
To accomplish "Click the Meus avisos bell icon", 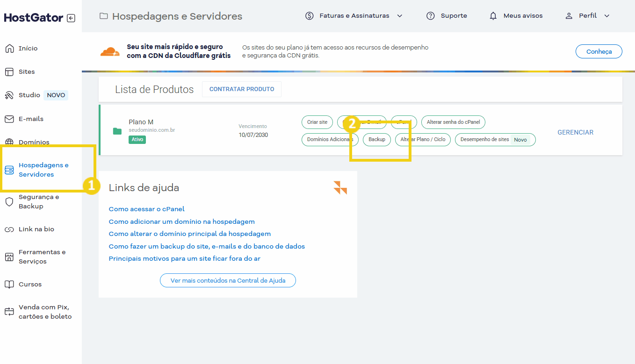I will click(x=493, y=16).
